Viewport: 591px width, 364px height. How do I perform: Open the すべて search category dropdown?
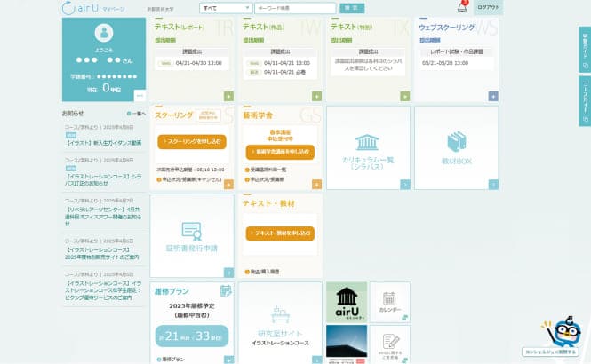(x=226, y=8)
